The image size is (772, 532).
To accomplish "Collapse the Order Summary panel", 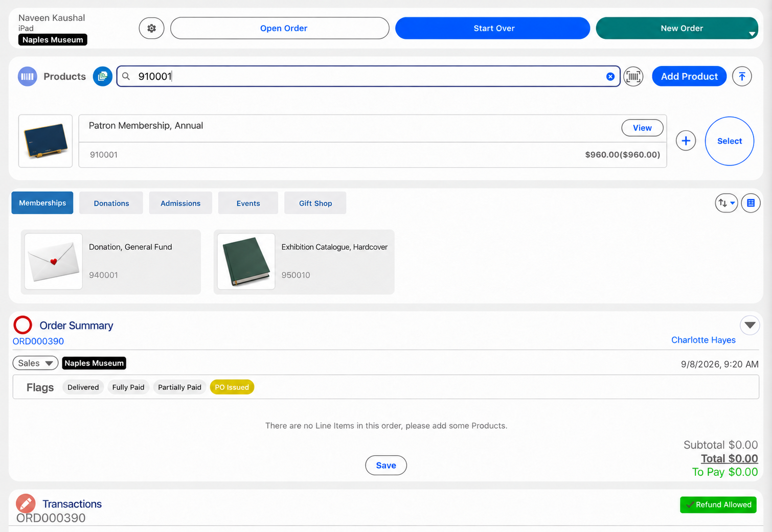I will (x=750, y=325).
